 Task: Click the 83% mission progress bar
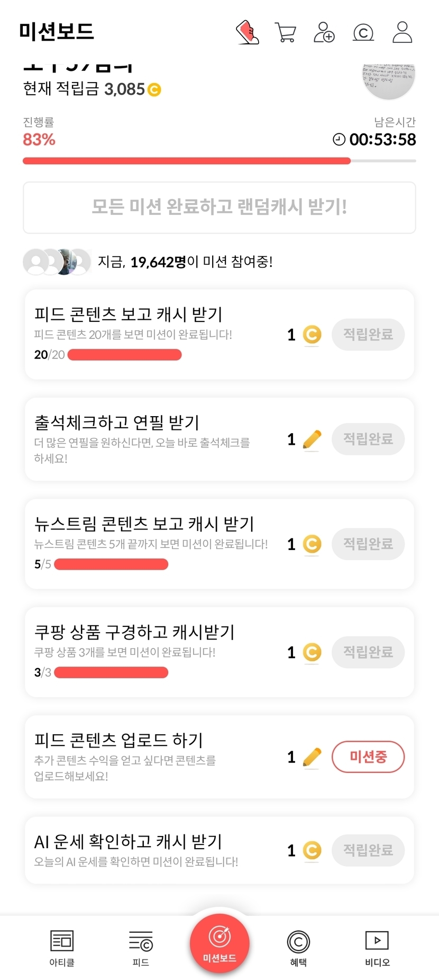tap(219, 161)
